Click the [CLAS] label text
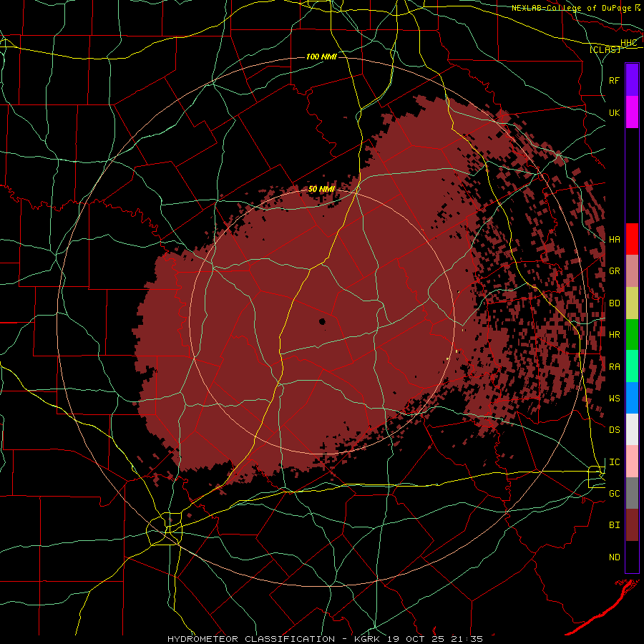The image size is (644, 644). pyautogui.click(x=605, y=49)
